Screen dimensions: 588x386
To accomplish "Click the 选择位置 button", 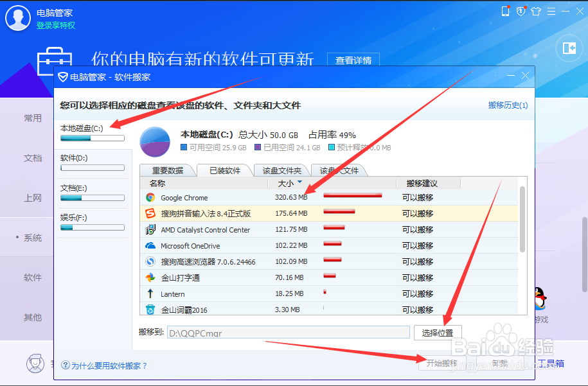I will pyautogui.click(x=438, y=333).
